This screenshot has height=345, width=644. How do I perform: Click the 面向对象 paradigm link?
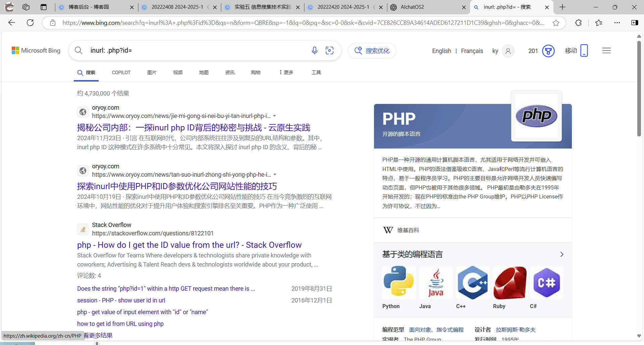(x=420, y=330)
